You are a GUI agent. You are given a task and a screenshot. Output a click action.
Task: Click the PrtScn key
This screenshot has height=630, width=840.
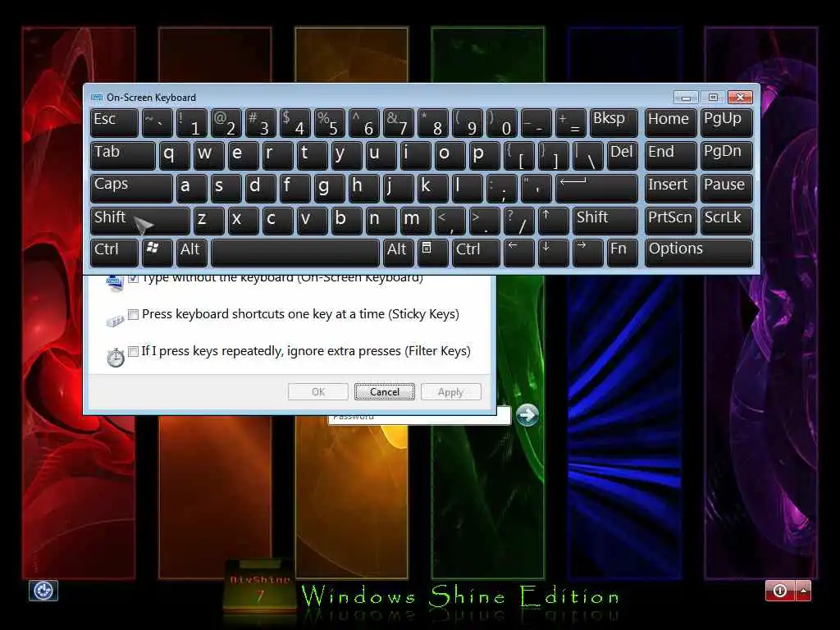click(x=671, y=220)
